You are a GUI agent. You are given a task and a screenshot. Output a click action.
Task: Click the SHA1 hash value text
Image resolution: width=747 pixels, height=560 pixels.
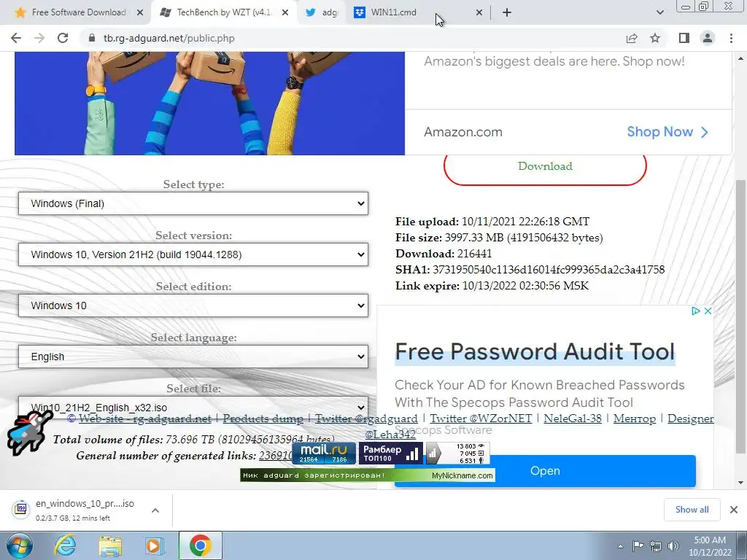pyautogui.click(x=549, y=270)
